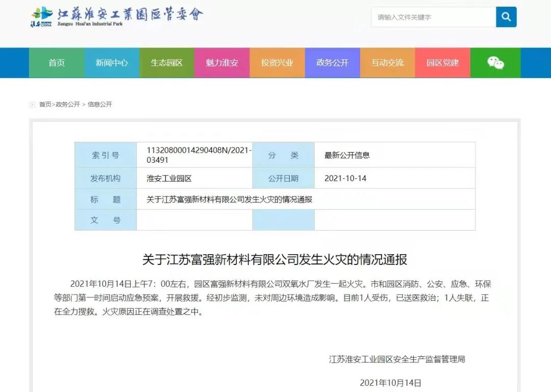
Task: Select the 生态园区 navigation tab
Action: pyautogui.click(x=167, y=63)
